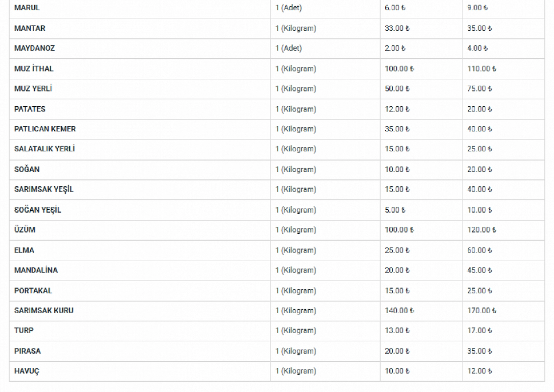Select the PORTAKAL row label

point(33,291)
